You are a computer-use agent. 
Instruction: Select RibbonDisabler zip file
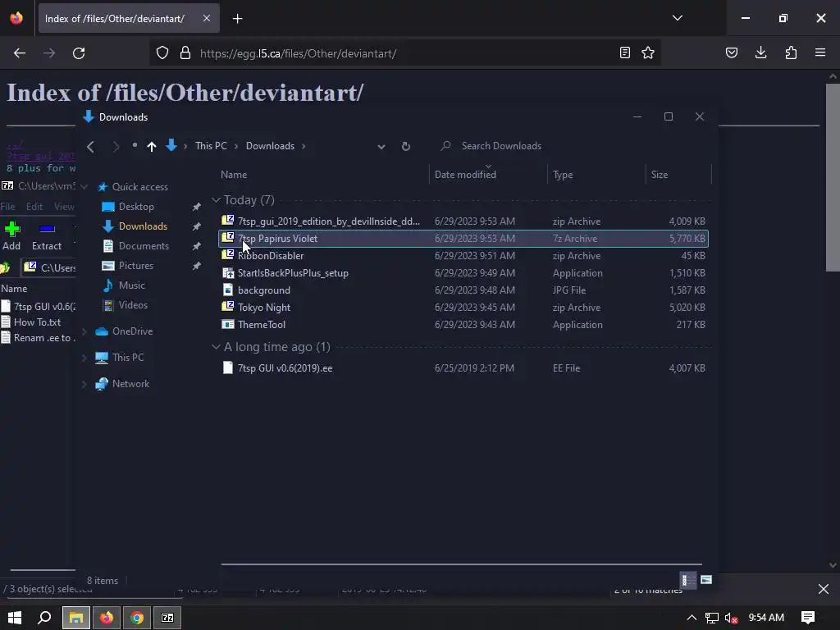point(463,256)
